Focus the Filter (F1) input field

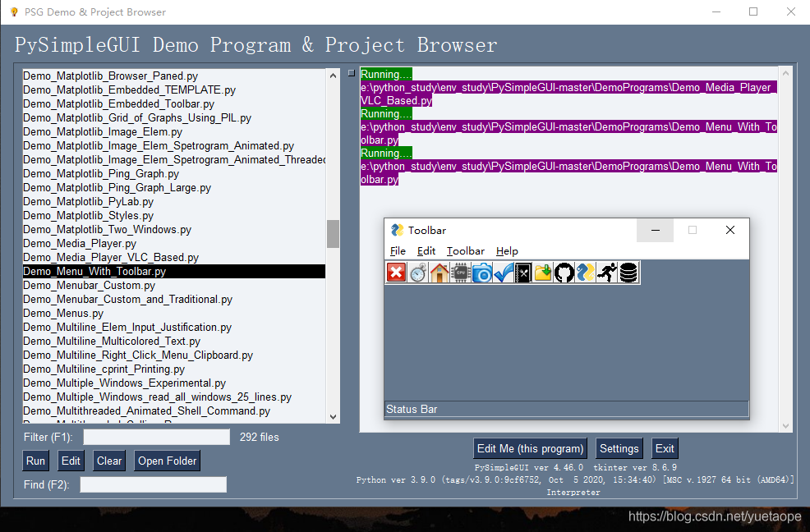coord(157,437)
